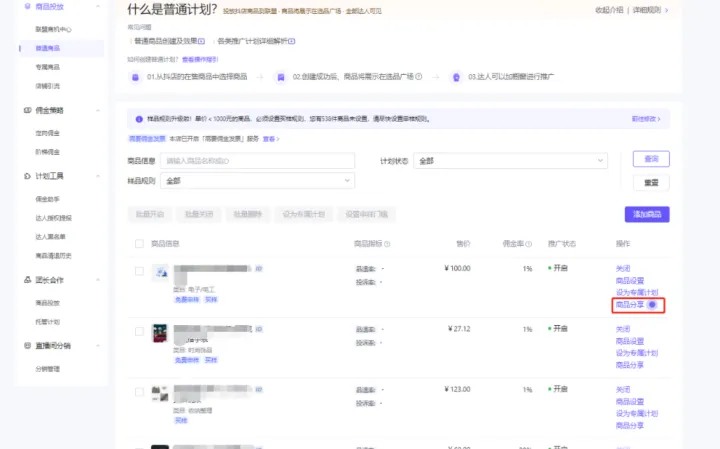720x449 pixels.
Task: Open 定向佣金 in the sidebar
Action: click(x=48, y=133)
